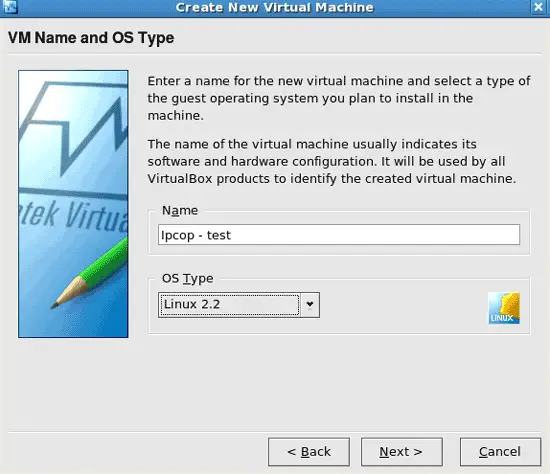550x474 pixels.
Task: Cancel the virtual machine wizard
Action: [x=500, y=452]
